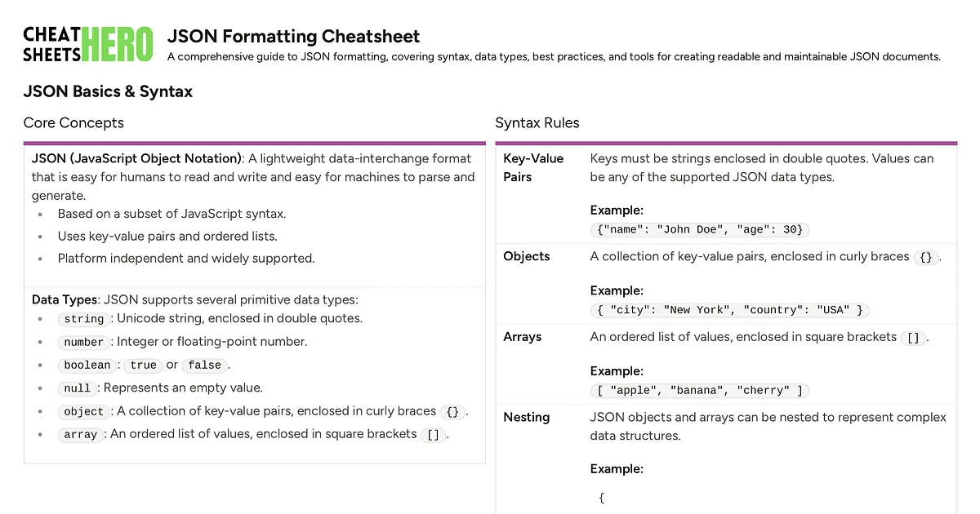Viewport: 980px width, 514px height.
Task: Click the Arrays row label
Action: coord(523,337)
